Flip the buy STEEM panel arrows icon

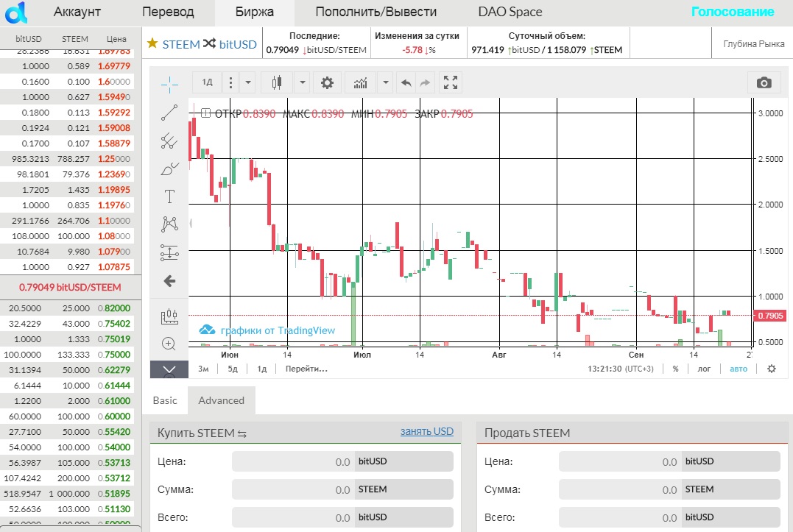242,433
